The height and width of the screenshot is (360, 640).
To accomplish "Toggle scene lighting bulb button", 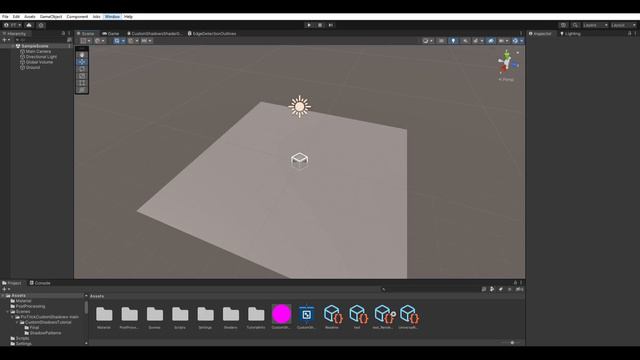I will coord(453,41).
